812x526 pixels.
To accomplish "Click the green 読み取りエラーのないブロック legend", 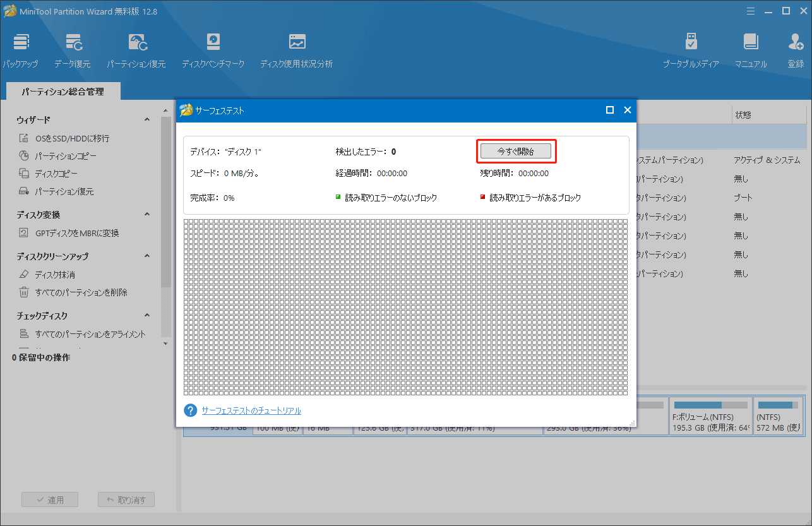I will tap(386, 198).
